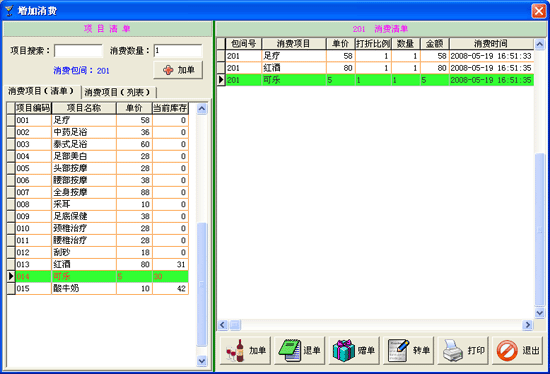Click the 项目编码 column header
This screenshot has height=374, width=550.
[x=33, y=108]
